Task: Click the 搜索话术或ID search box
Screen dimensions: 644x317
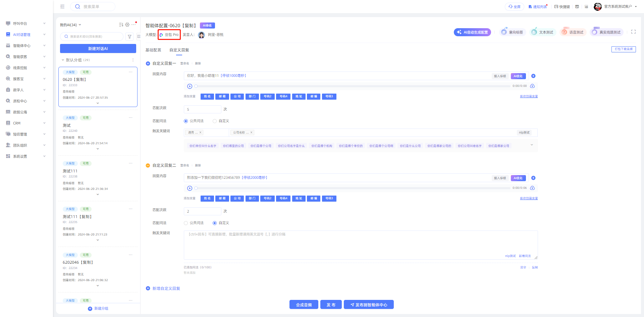Action: click(x=92, y=37)
